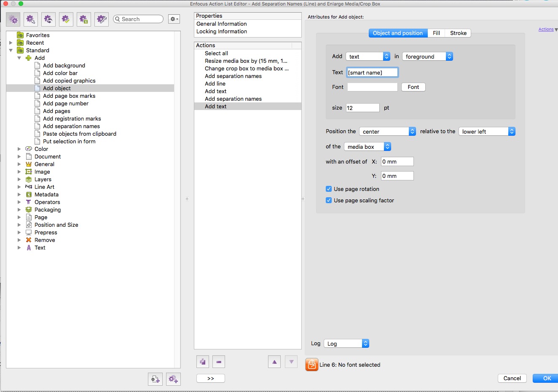Click the document with plus icon

(x=156, y=379)
